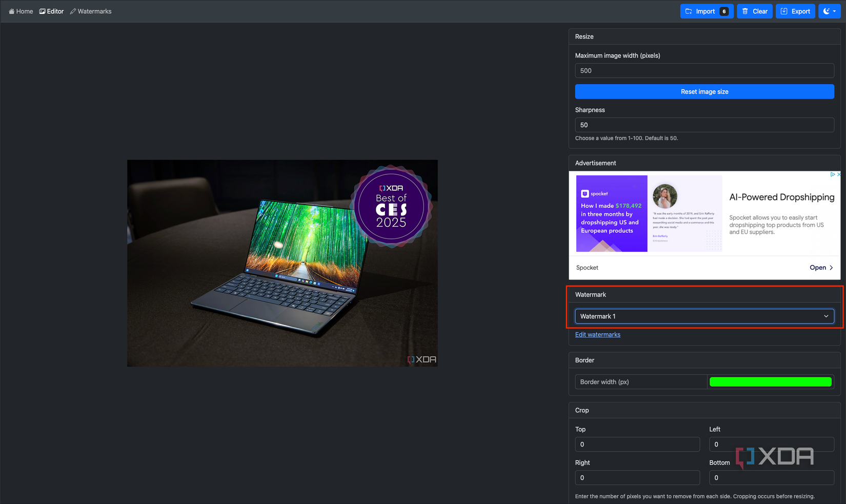This screenshot has height=504, width=846.
Task: Open the dark mode theme dropdown
Action: coord(829,11)
